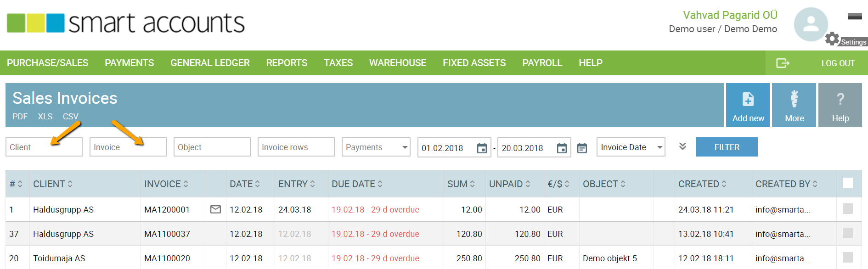Click unpaid amount 250.80

coord(528,258)
